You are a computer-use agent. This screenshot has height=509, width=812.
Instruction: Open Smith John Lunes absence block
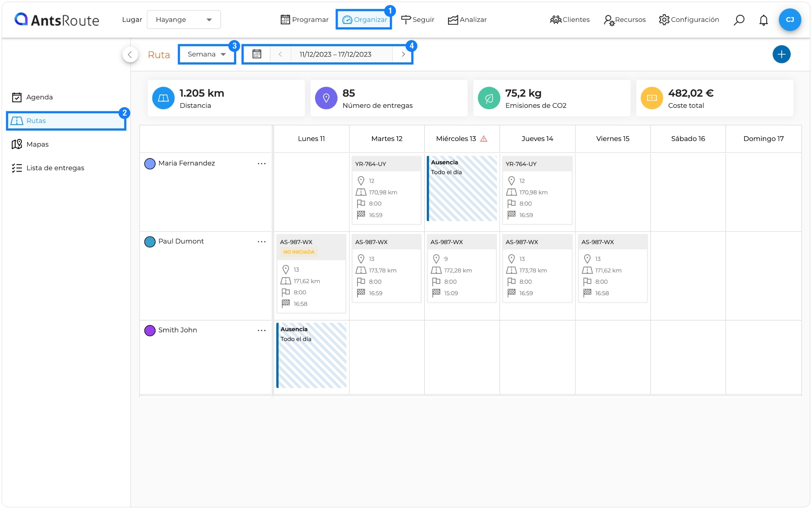click(x=311, y=355)
